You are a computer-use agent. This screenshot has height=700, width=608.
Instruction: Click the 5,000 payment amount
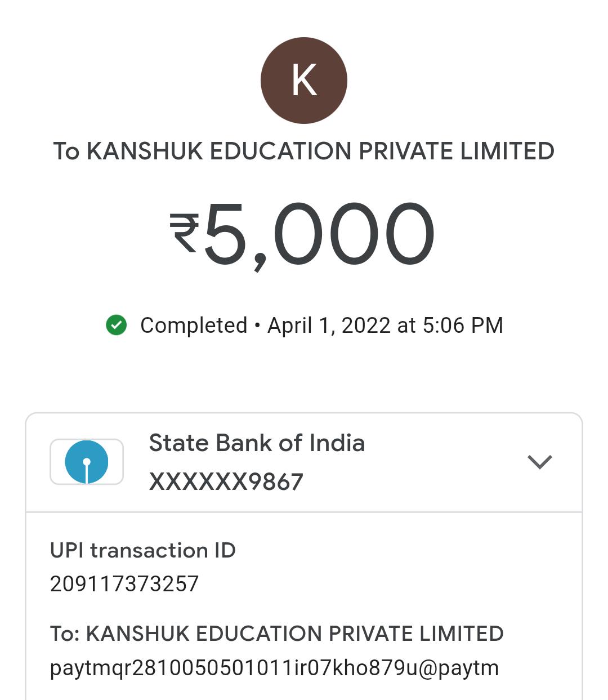point(319,234)
